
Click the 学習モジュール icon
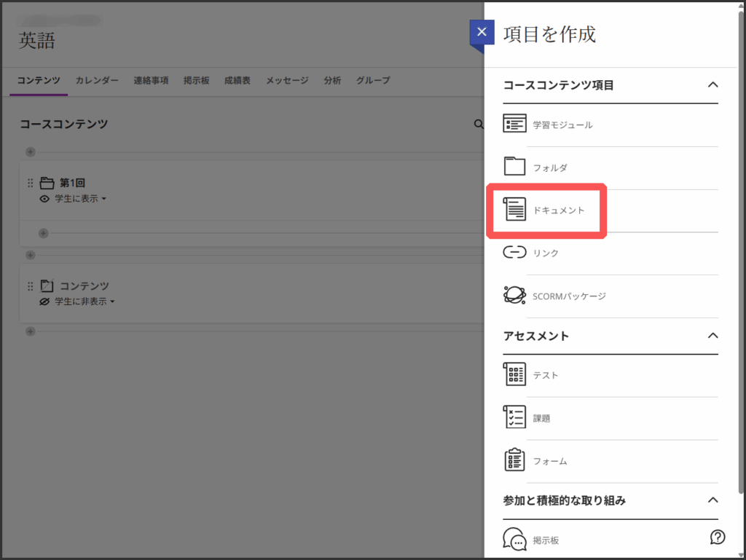[x=514, y=125]
